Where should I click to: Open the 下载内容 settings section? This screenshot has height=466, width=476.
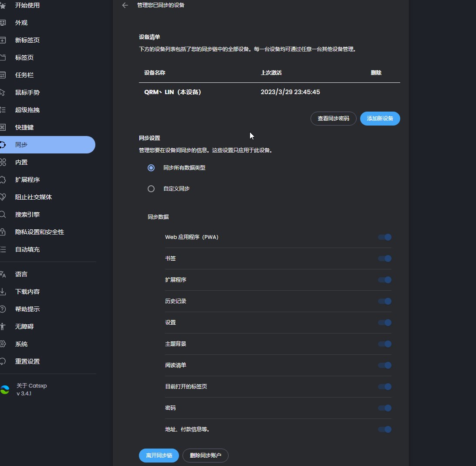pyautogui.click(x=27, y=292)
